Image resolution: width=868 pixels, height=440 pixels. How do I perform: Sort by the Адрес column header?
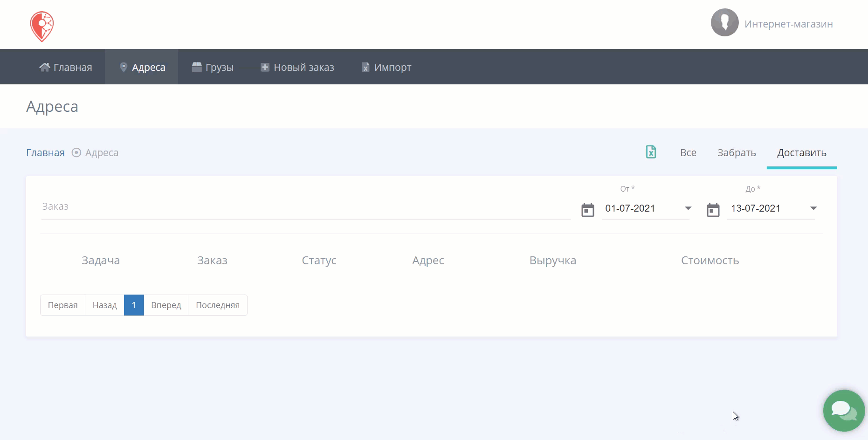point(428,260)
